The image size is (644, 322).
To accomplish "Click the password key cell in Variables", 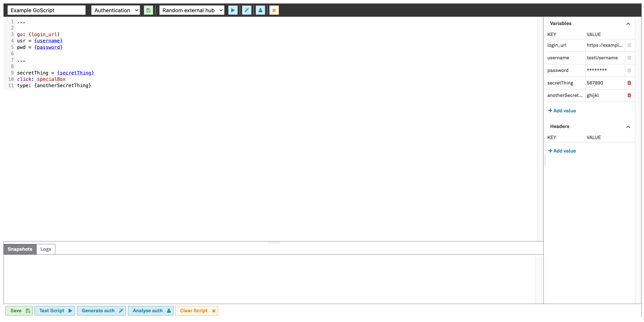I will tap(565, 70).
